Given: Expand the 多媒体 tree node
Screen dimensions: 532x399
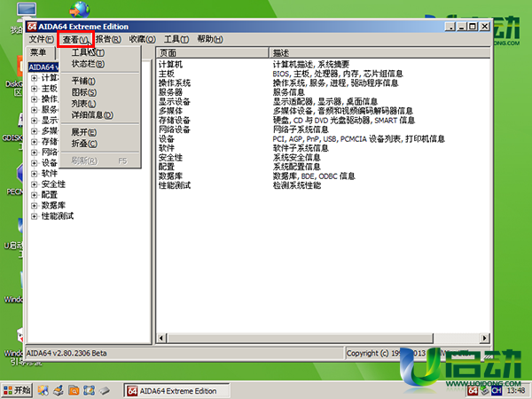Looking at the screenshot, I should [34, 131].
